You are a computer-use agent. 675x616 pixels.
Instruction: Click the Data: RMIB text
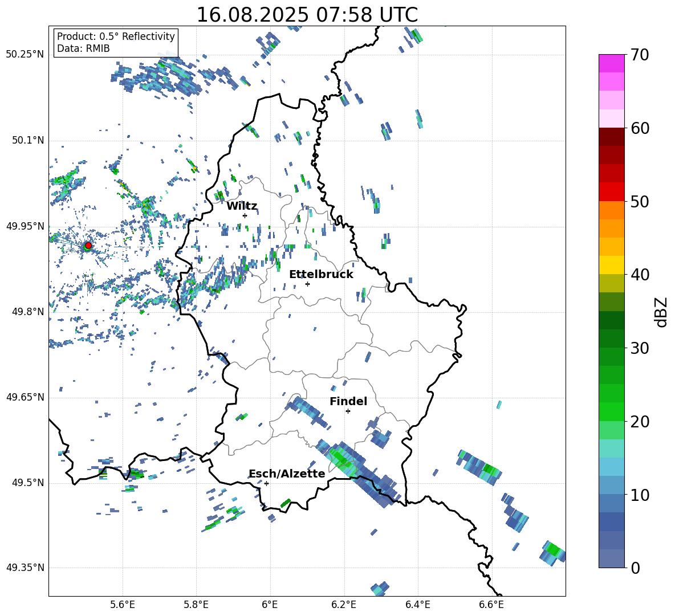tap(83, 48)
